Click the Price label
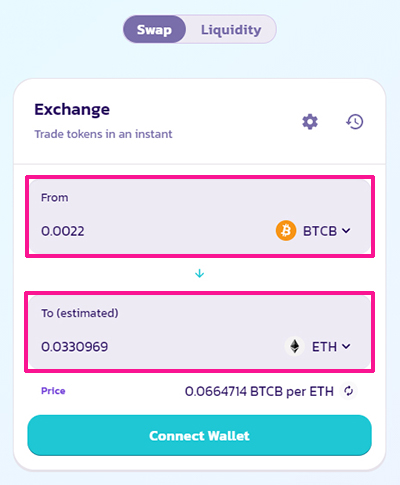The width and height of the screenshot is (400, 485). click(53, 391)
